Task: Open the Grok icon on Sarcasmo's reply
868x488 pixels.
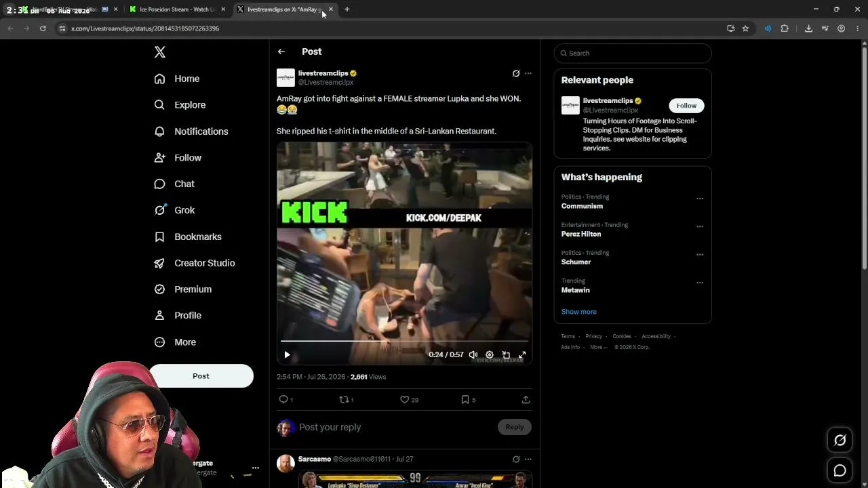Action: pyautogui.click(x=516, y=459)
